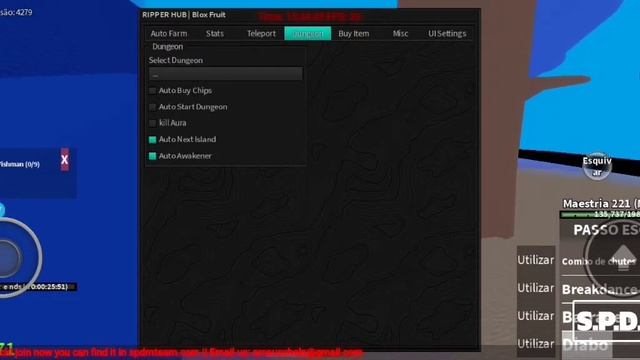
Task: Enable Auto Buy Chips checkbox
Action: coord(153,91)
